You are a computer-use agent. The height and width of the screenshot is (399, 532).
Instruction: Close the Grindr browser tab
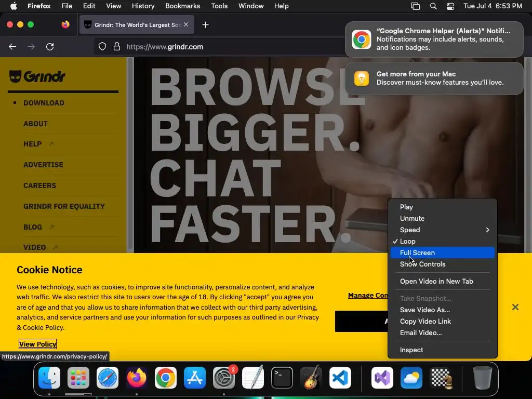(x=186, y=24)
